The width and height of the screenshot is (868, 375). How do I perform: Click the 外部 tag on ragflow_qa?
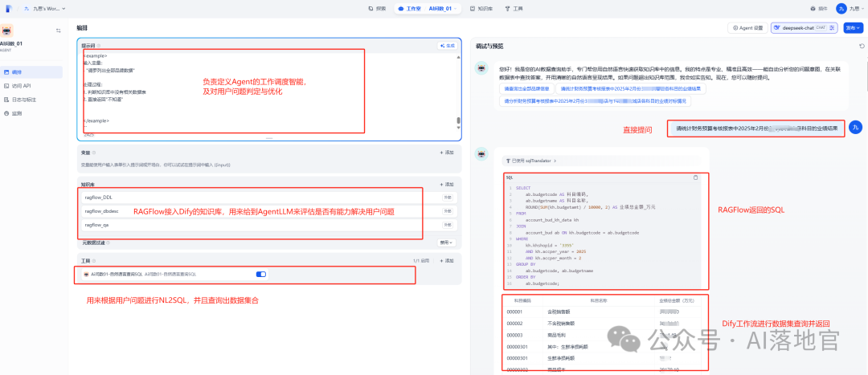click(x=447, y=225)
